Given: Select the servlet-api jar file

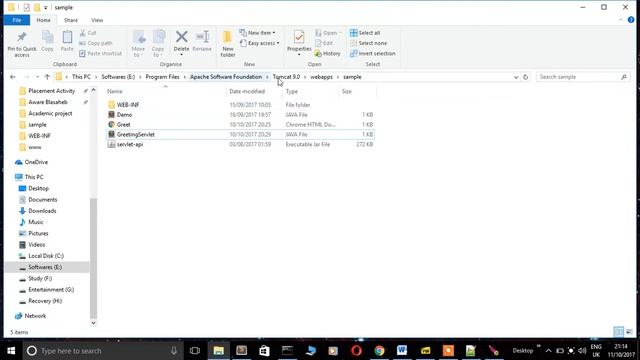Looking at the screenshot, I should [130, 144].
